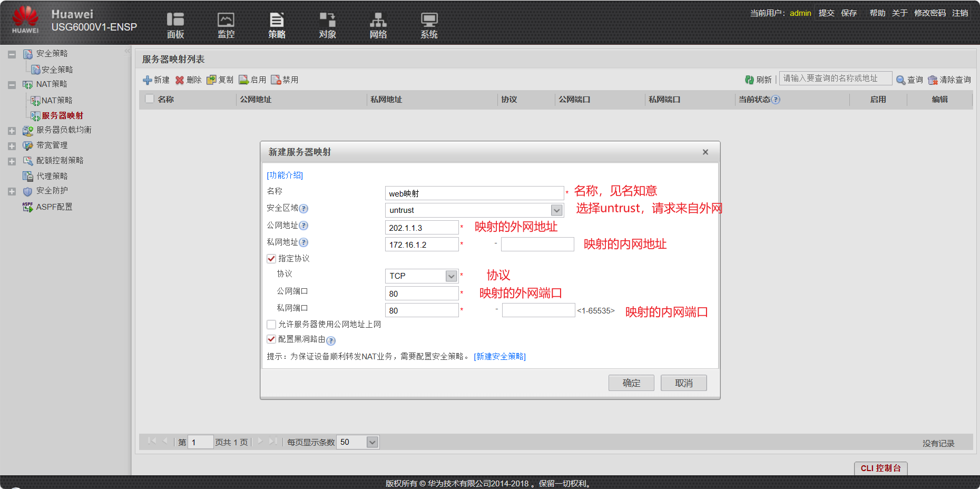980x489 pixels.
Task: Open the 安全区域 untrust dropdown
Action: coord(556,210)
